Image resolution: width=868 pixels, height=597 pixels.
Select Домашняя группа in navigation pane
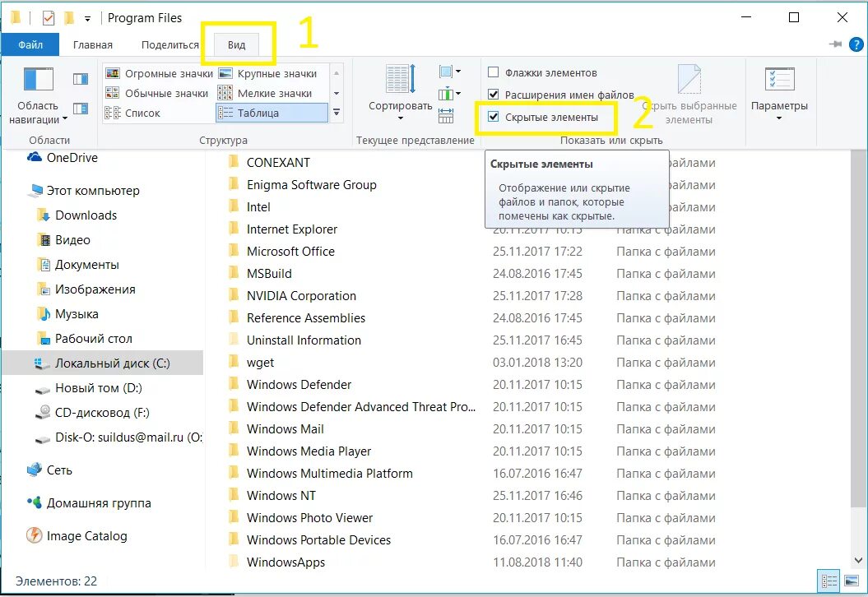(x=89, y=503)
